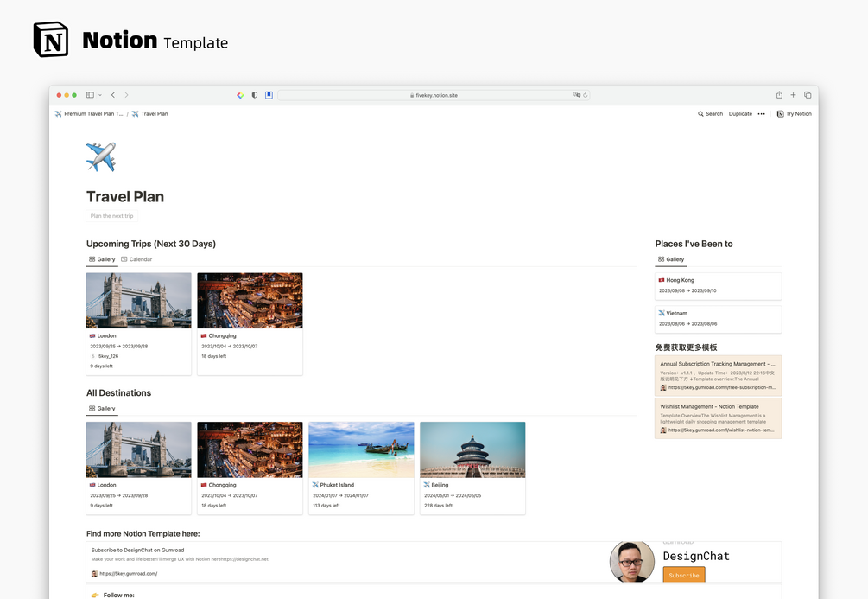Open Annual Subscription Tracking Management bookmark
Image resolution: width=868 pixels, height=599 pixels.
point(718,375)
